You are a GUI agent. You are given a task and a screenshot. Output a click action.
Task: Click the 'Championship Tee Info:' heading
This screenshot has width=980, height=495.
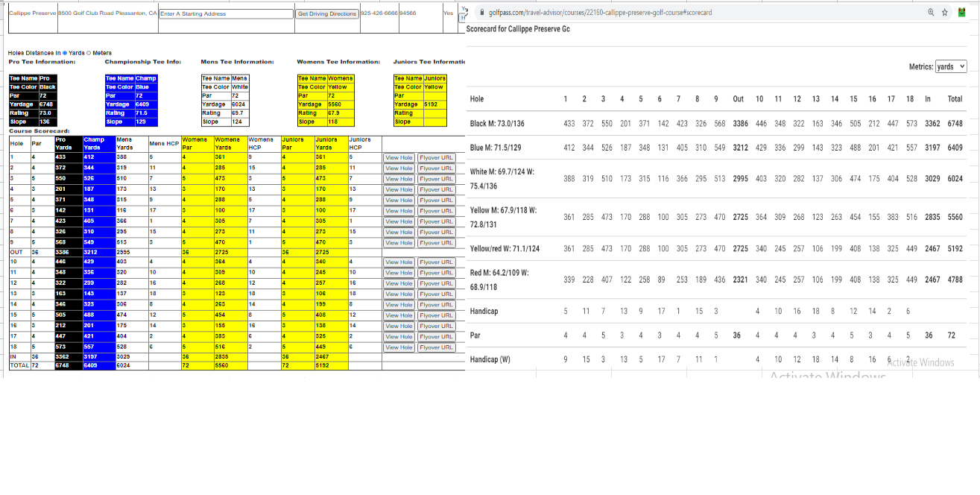coord(143,62)
